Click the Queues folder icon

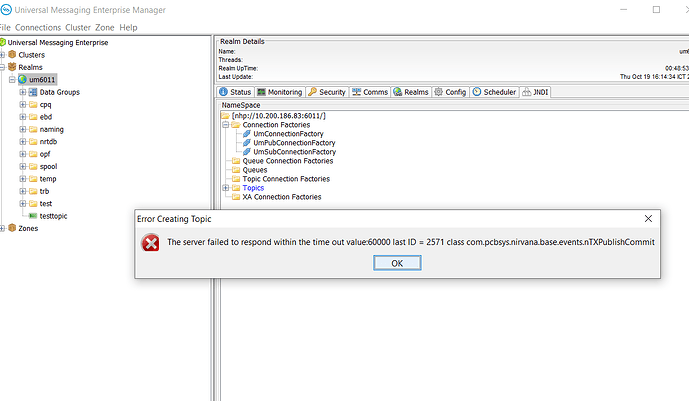click(236, 170)
